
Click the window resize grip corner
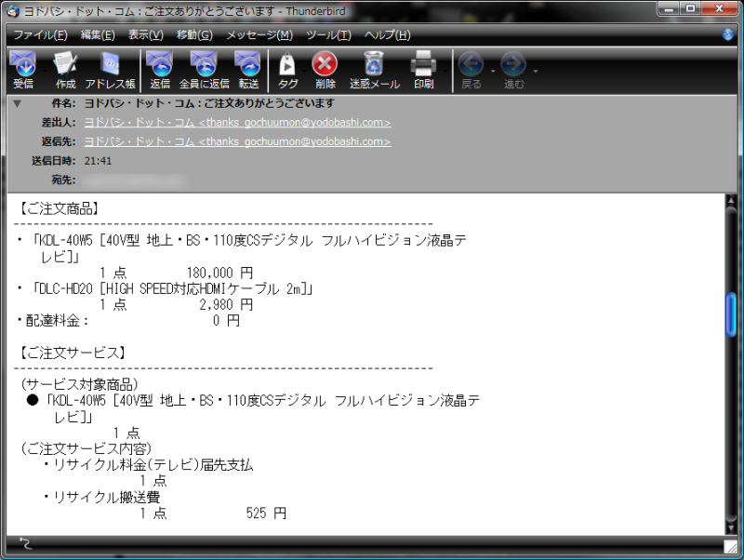(731, 547)
